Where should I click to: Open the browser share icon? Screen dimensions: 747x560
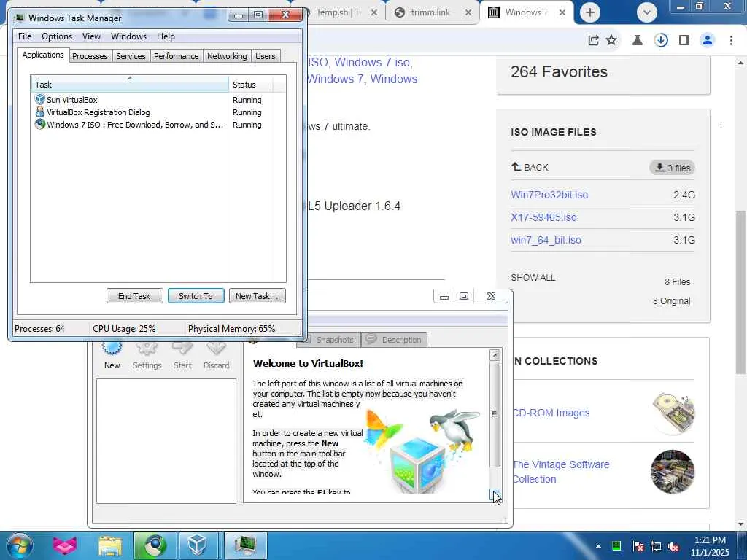593,41
